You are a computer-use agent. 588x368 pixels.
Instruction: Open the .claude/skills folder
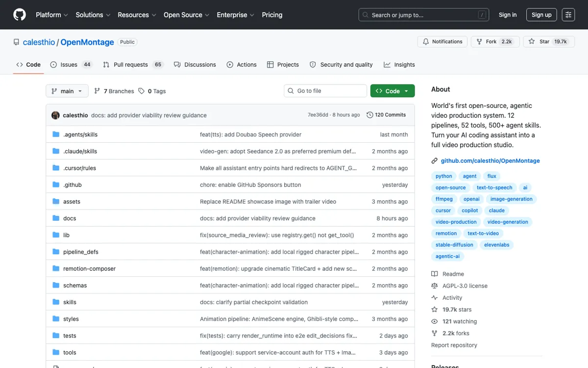pos(80,151)
